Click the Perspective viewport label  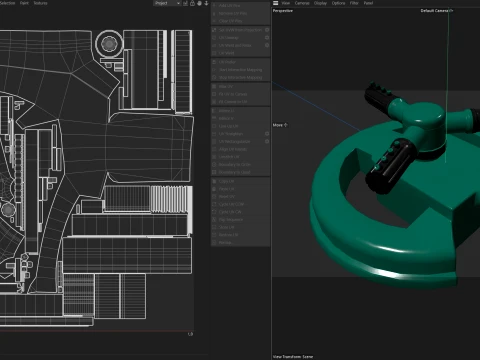283,11
